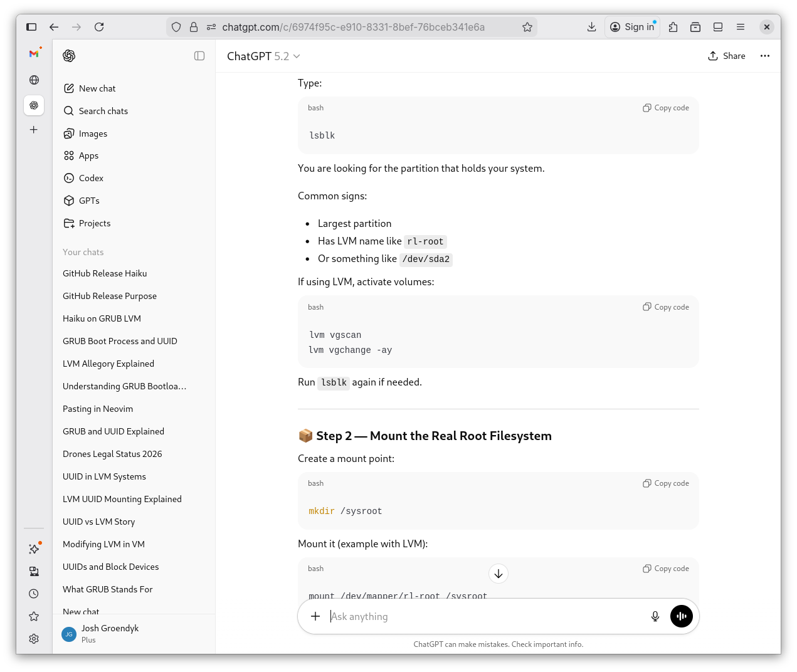The height and width of the screenshot is (672, 797).
Task: Activate voice mode button
Action: 682,617
